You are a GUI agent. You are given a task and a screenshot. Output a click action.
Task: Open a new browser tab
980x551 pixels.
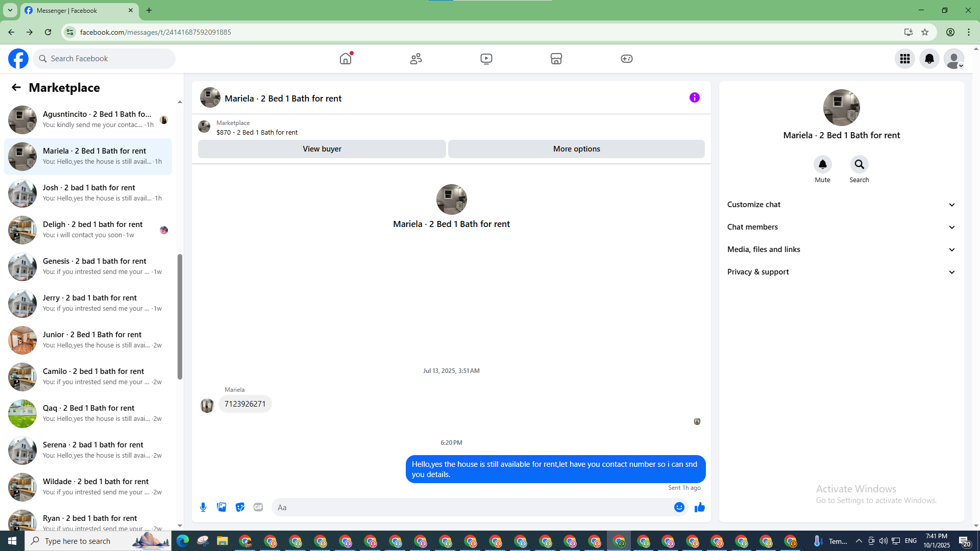(x=149, y=10)
